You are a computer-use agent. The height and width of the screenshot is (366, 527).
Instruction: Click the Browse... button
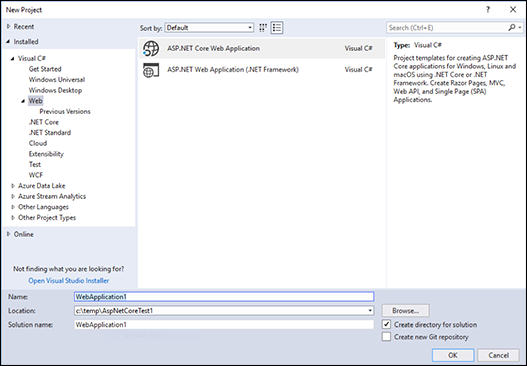click(x=405, y=311)
